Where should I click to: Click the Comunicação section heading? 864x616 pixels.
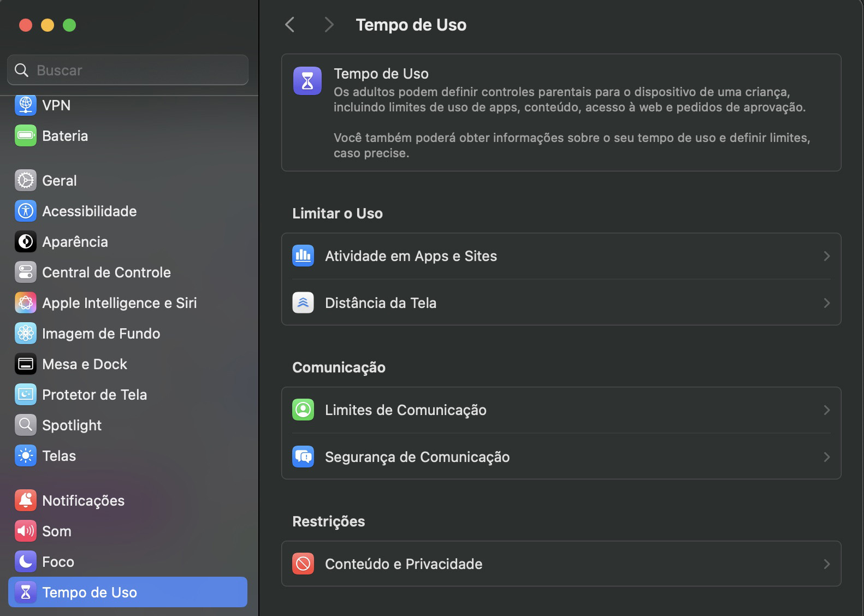point(339,367)
